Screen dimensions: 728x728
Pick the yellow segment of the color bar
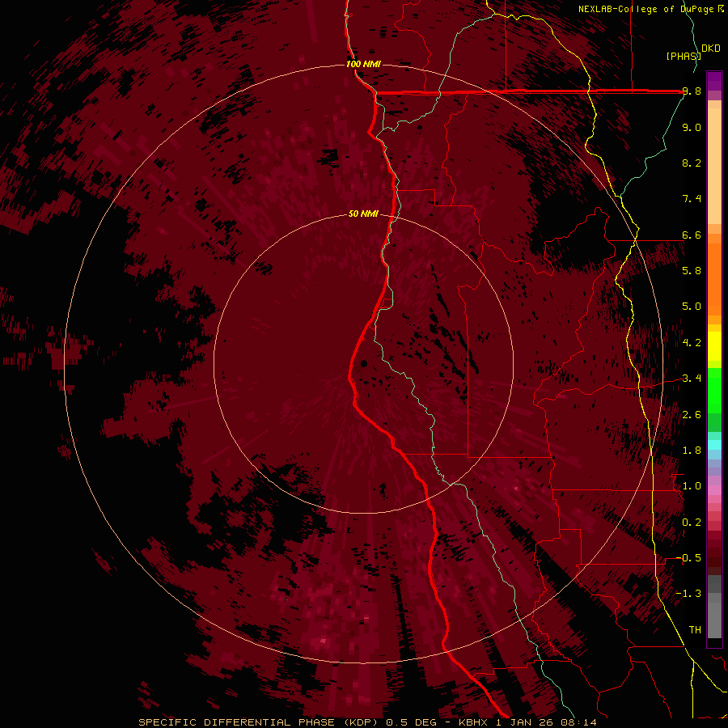click(714, 346)
